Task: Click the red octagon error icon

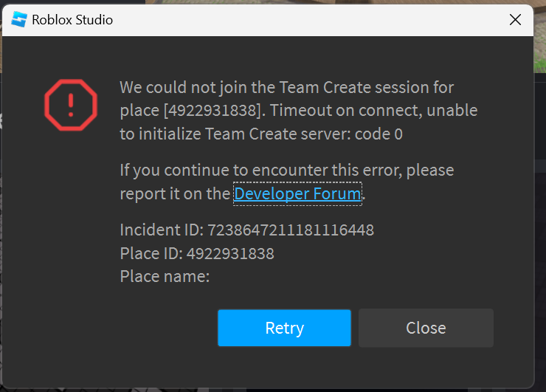Action: [71, 106]
